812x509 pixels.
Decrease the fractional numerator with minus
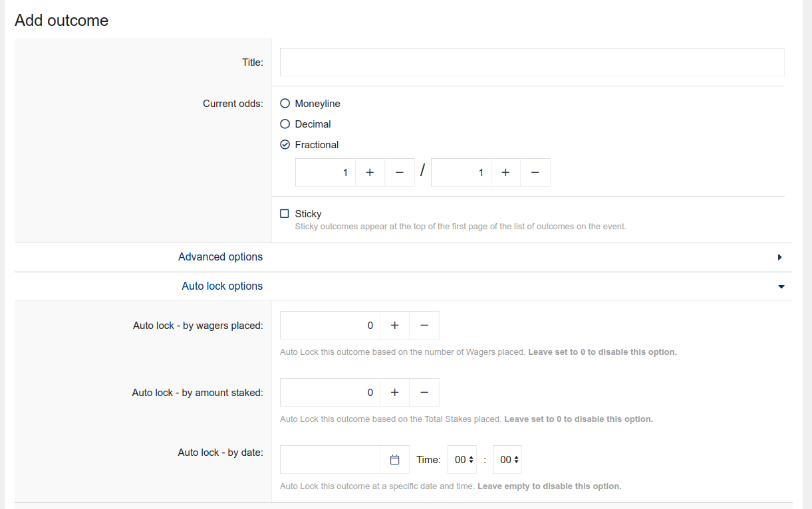(399, 173)
